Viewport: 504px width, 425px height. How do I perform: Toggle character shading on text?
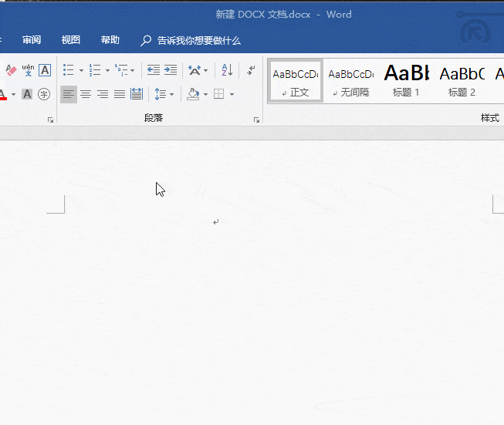tap(27, 94)
